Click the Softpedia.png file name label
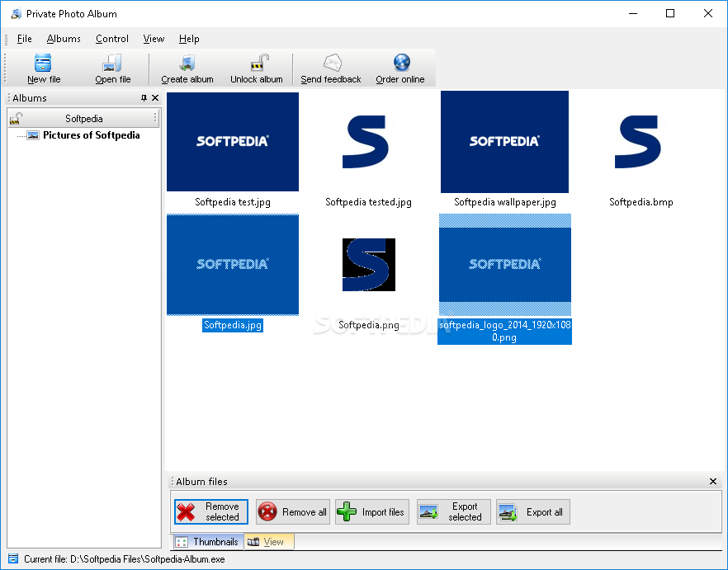This screenshot has width=728, height=570. tap(369, 325)
